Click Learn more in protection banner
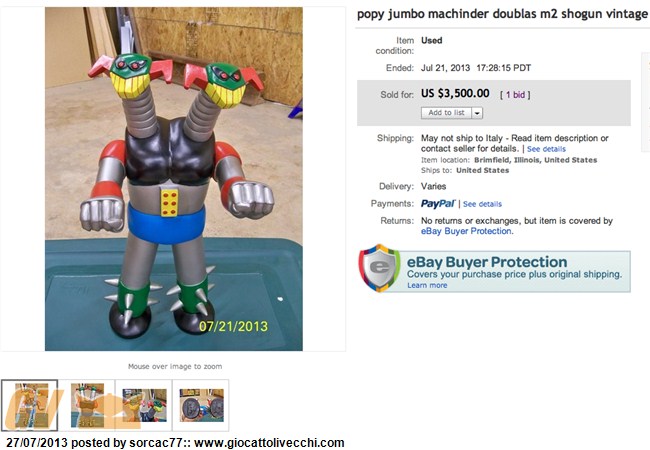Image resolution: width=650 pixels, height=450 pixels. [x=427, y=285]
